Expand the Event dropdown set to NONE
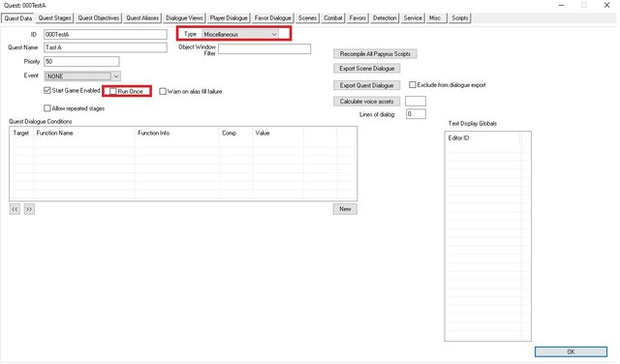This screenshot has width=620, height=364. tap(82, 76)
